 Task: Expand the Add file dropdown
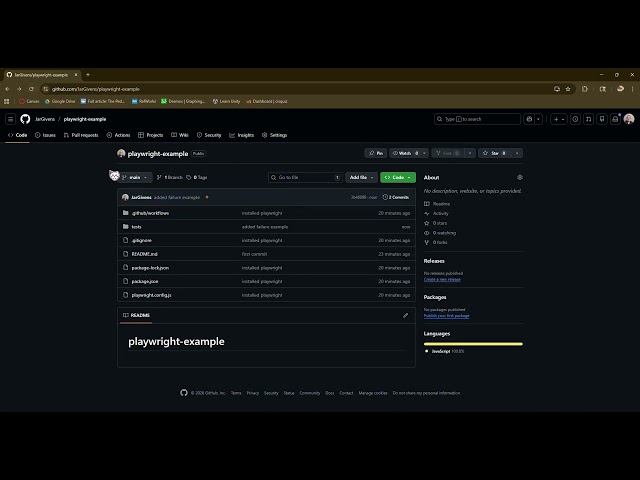361,177
